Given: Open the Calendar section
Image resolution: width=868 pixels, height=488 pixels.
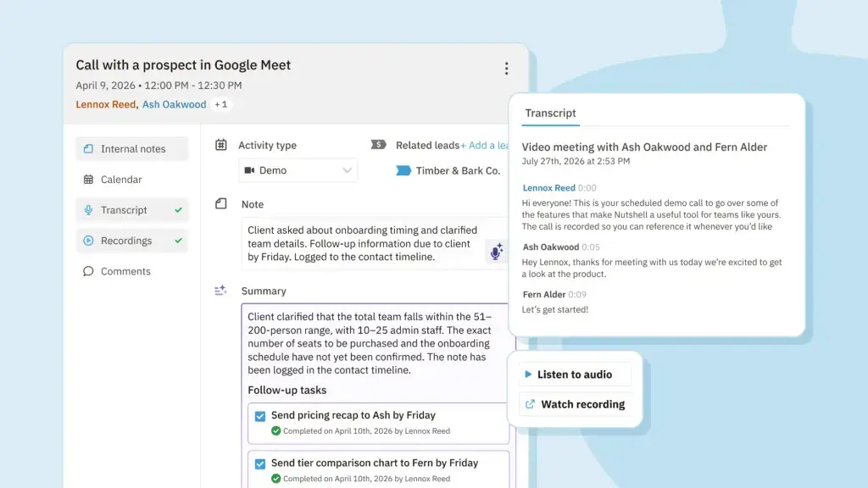Looking at the screenshot, I should [131, 180].
